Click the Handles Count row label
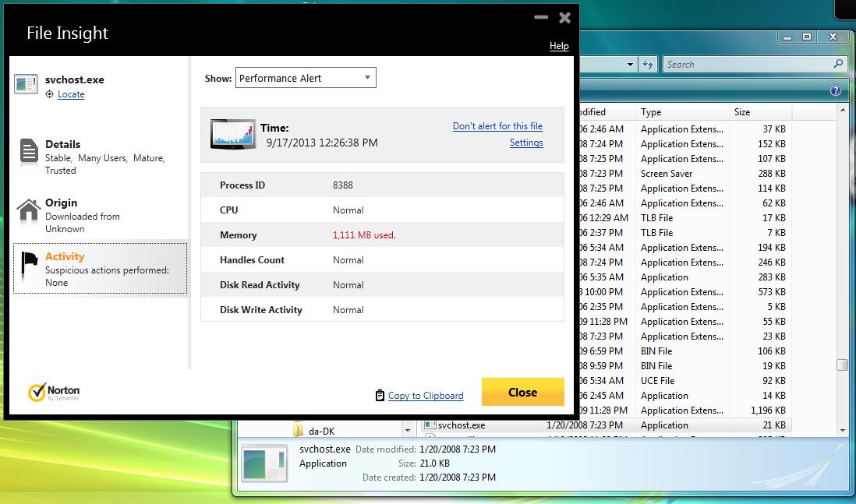856x504 pixels. click(253, 260)
